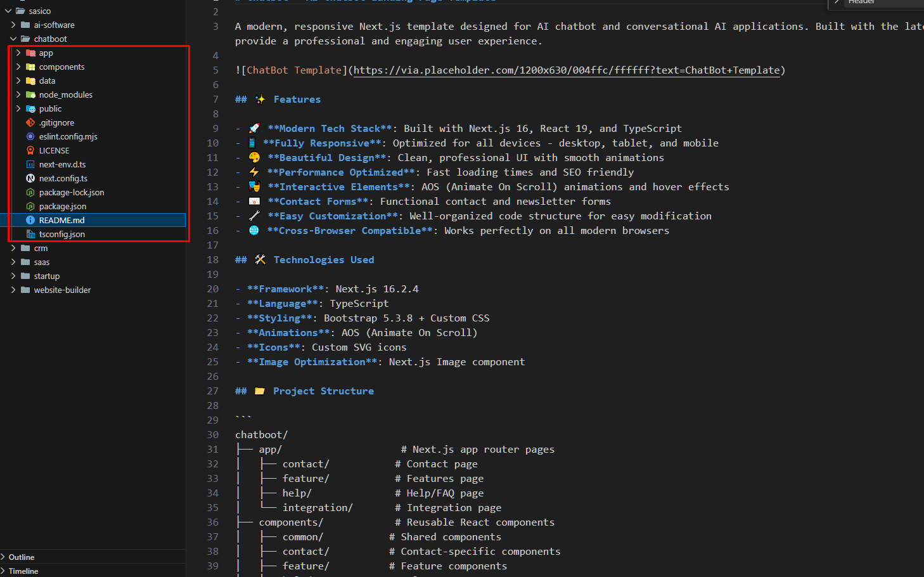Expand the app folder chevron
Screen dimensions: 924x577
click(x=18, y=53)
